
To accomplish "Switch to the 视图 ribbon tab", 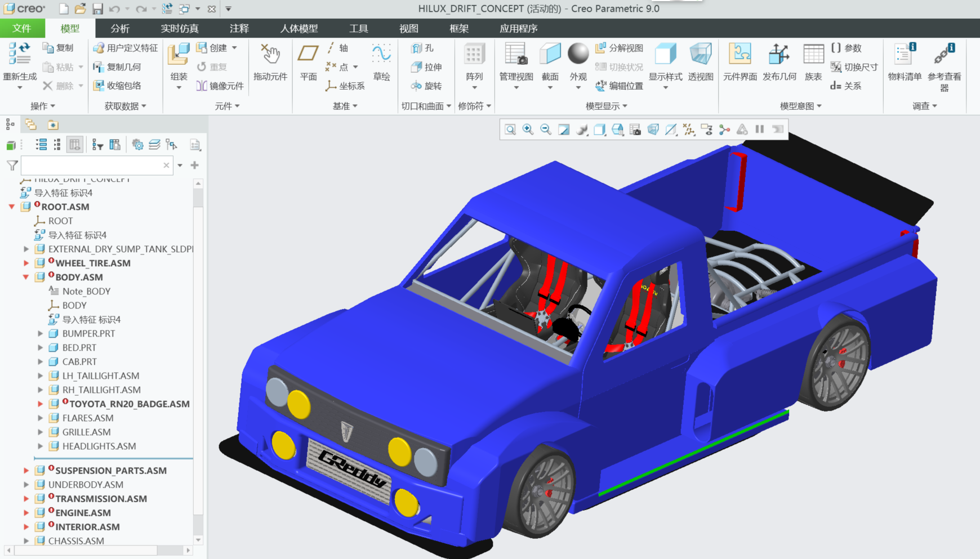I will (409, 28).
